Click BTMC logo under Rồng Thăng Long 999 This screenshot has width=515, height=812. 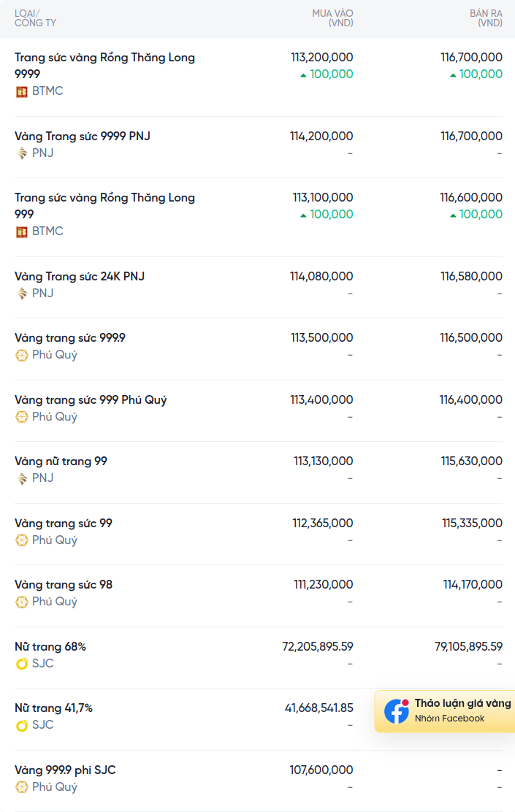pyautogui.click(x=21, y=232)
